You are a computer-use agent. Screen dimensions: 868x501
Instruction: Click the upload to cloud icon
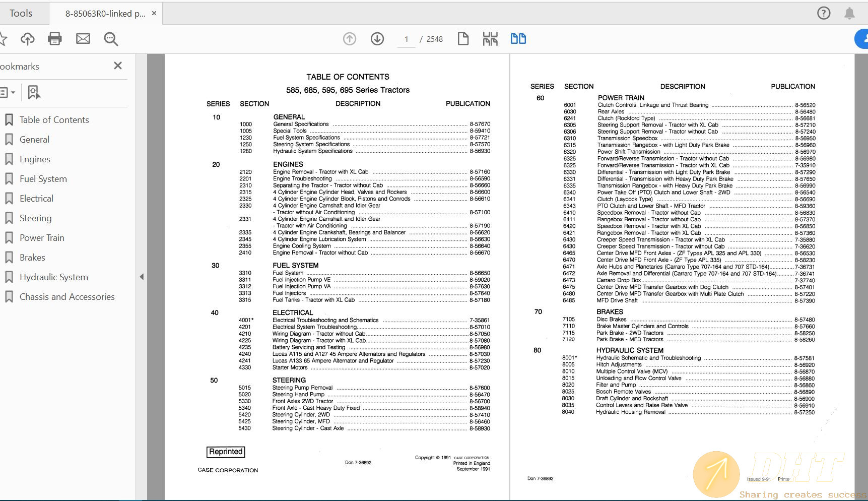coord(28,39)
